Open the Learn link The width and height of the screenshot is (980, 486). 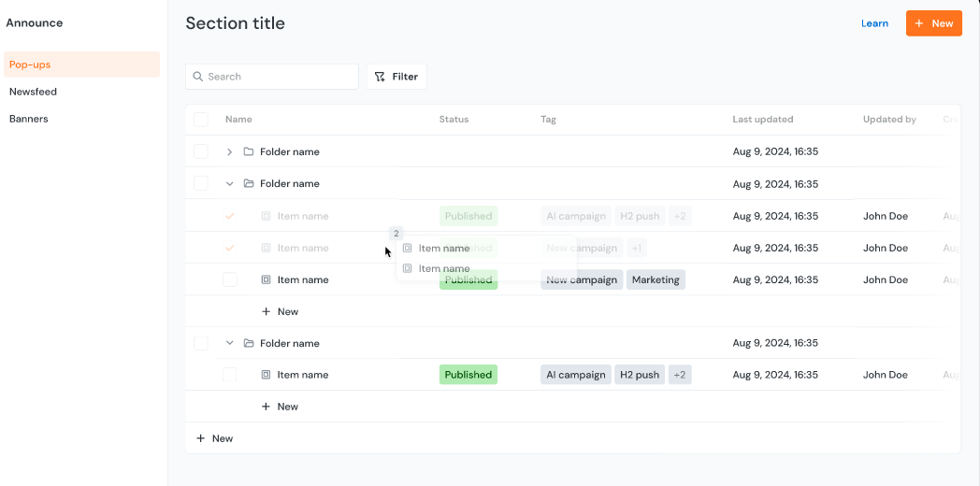[x=874, y=23]
